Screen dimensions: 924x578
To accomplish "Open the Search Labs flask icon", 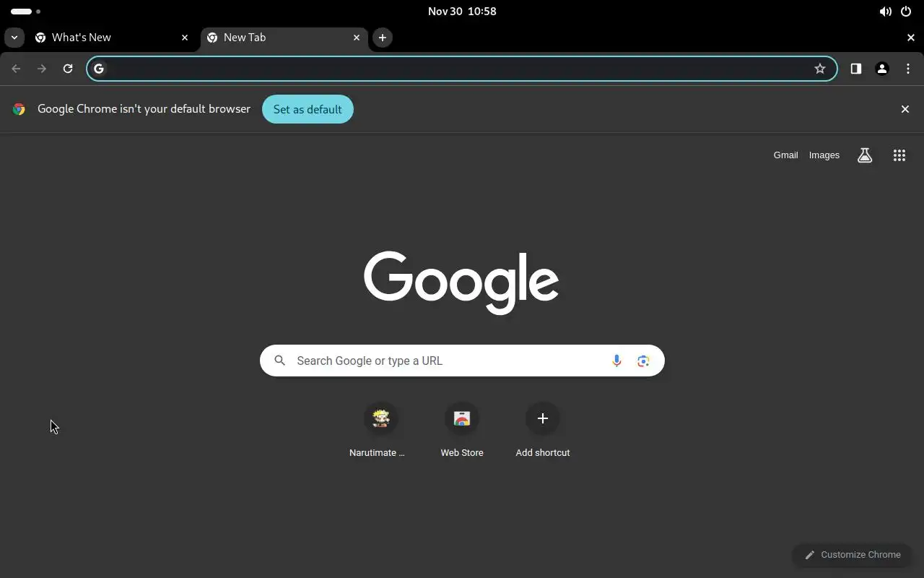I will pos(865,155).
